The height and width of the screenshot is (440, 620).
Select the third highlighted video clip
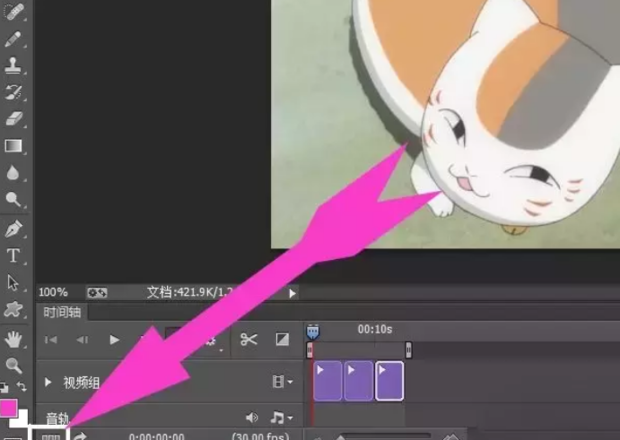tap(389, 381)
